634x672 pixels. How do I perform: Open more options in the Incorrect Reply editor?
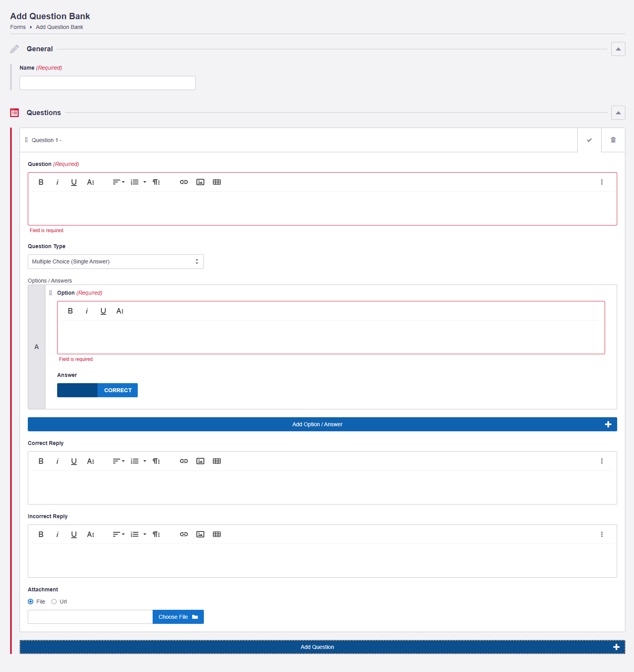(602, 534)
